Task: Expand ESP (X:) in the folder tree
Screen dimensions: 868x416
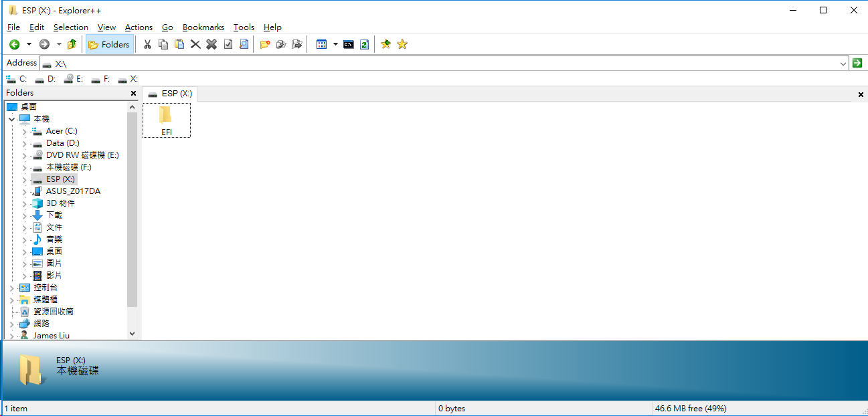Action: click(24, 179)
